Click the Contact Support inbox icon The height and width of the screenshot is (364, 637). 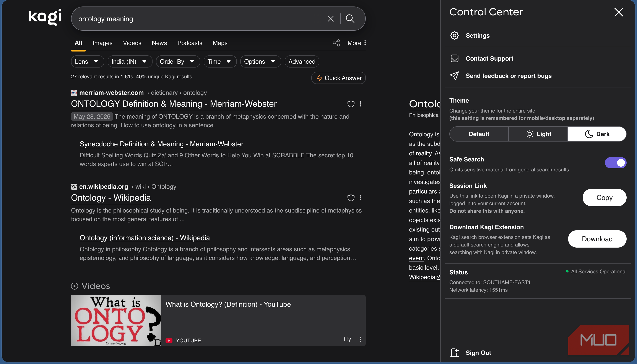[x=455, y=58]
